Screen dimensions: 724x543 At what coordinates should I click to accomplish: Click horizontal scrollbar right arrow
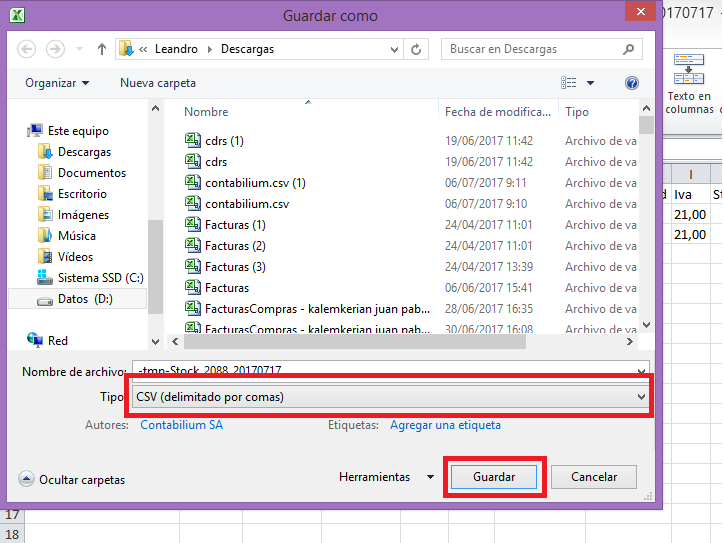[x=629, y=342]
